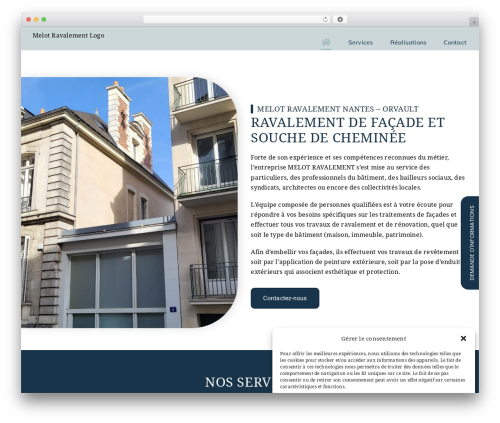Click the Gérer le consentement title

coord(373,339)
